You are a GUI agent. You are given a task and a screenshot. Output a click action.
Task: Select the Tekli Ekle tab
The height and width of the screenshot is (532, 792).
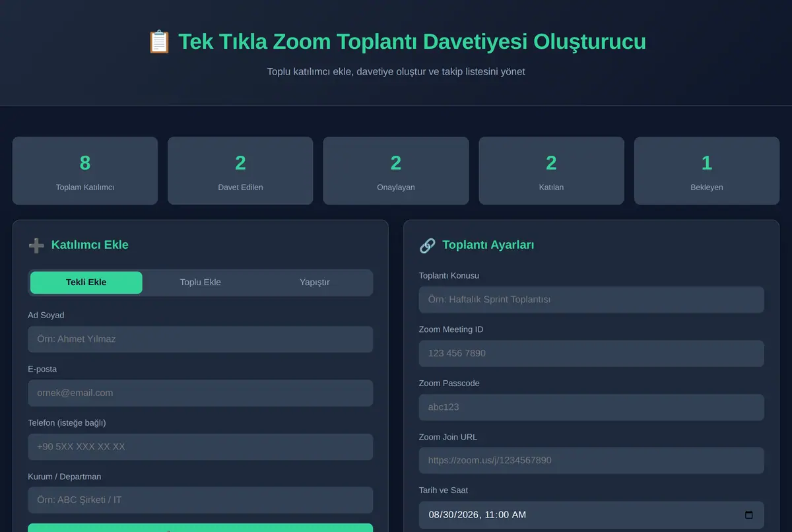pyautogui.click(x=86, y=283)
